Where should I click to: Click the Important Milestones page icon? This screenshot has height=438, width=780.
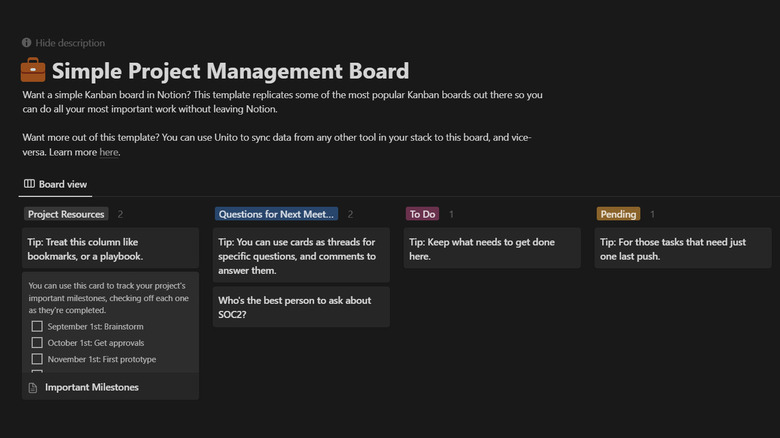click(x=33, y=387)
